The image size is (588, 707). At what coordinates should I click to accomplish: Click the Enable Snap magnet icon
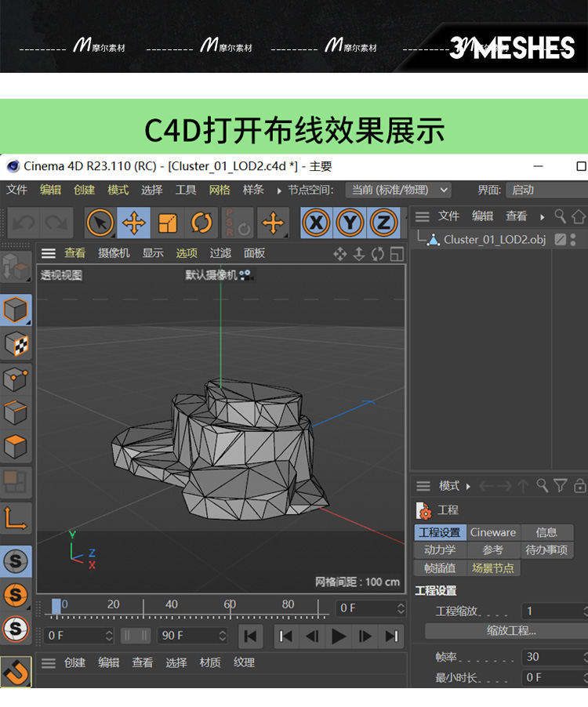(x=16, y=672)
